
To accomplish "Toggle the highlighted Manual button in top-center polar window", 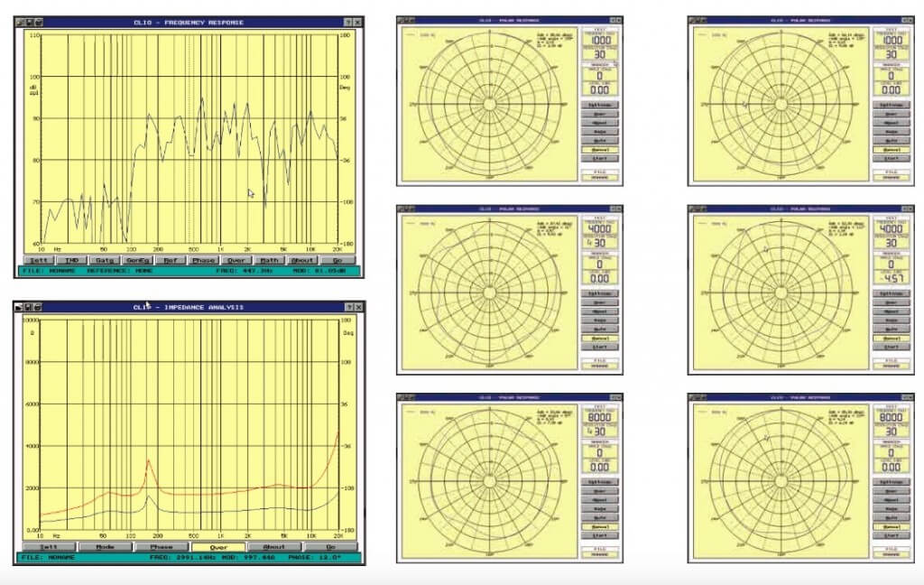I will (x=600, y=149).
